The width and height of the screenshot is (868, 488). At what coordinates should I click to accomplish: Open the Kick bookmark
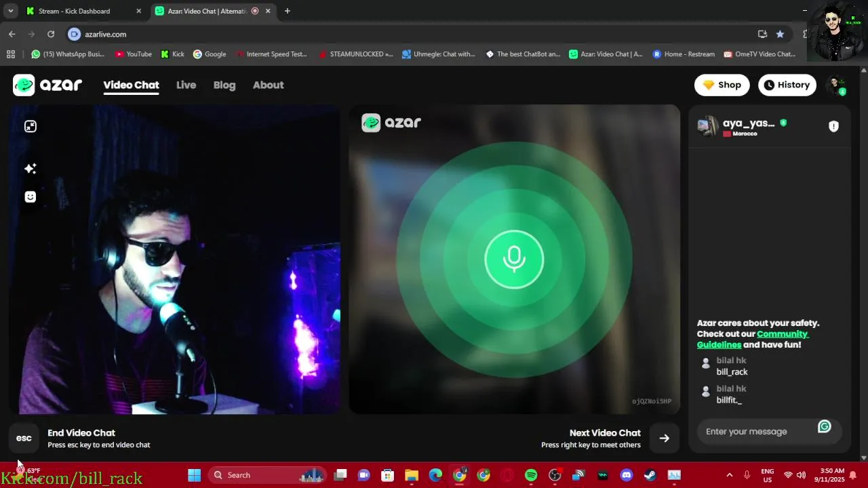point(172,54)
